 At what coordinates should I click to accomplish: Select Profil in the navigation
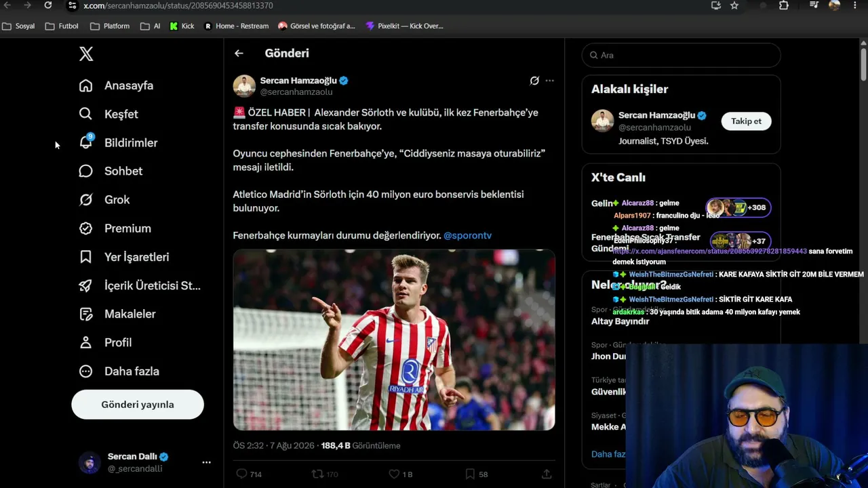[118, 342]
